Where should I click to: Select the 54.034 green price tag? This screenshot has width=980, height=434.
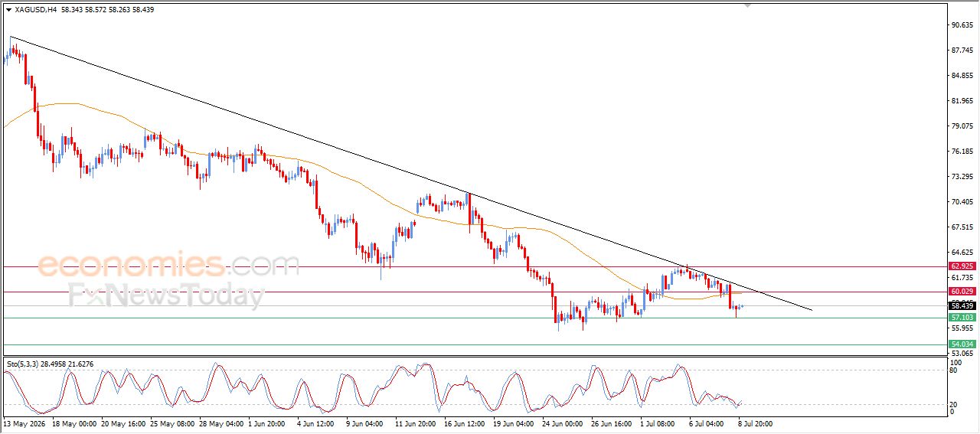click(962, 344)
